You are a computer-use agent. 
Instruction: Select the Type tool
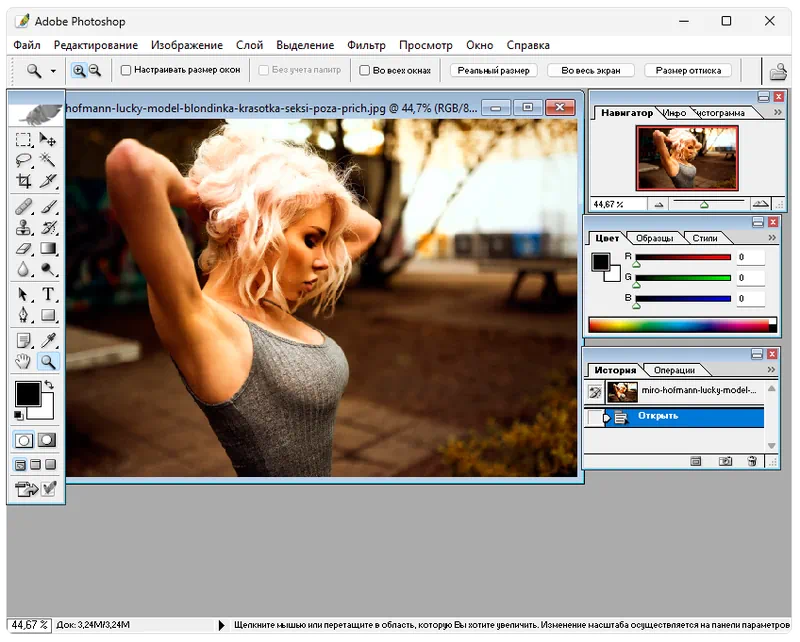click(x=48, y=294)
